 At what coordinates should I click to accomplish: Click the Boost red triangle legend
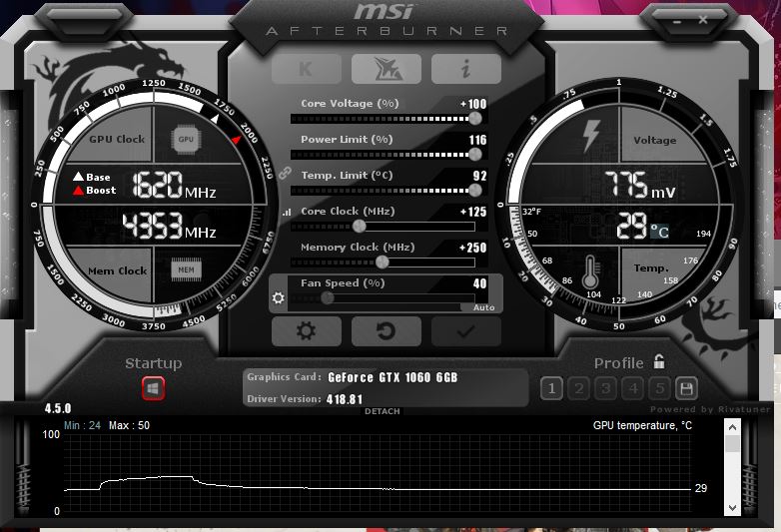95,190
